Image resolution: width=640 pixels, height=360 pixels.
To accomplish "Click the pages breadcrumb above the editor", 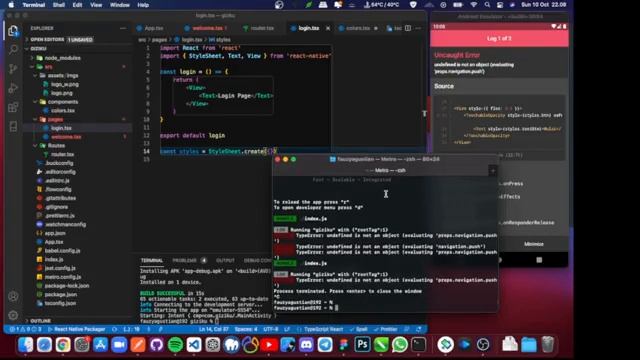I will pos(159,40).
